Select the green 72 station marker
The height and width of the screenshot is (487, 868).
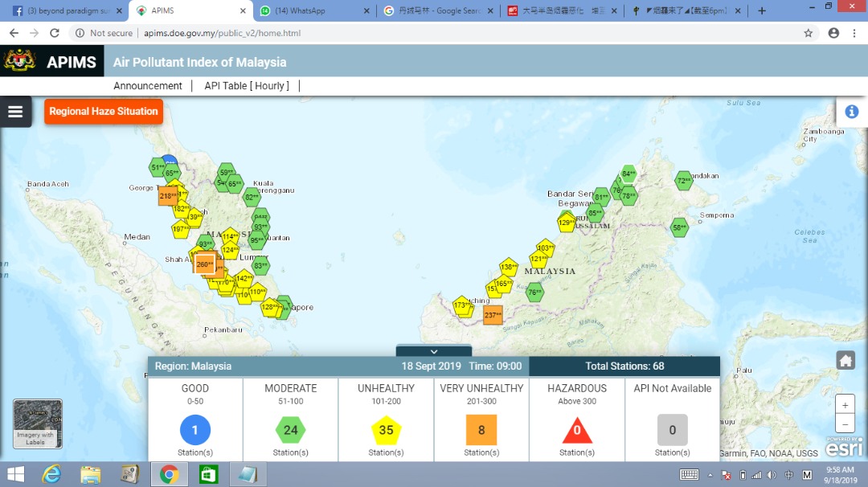(x=684, y=180)
